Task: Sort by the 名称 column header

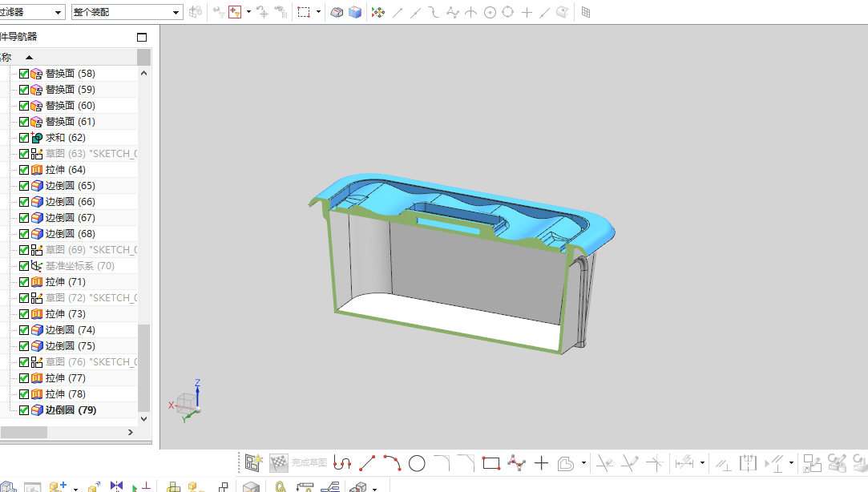Action: 69,57
